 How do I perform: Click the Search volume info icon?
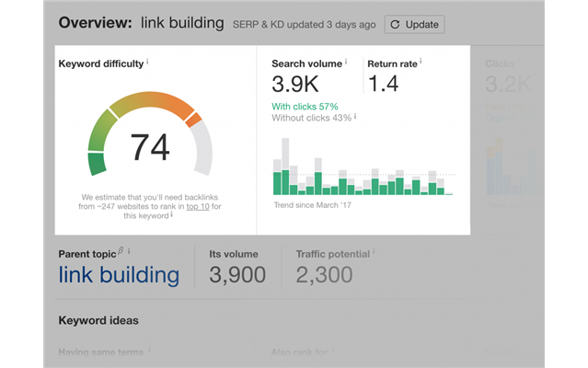tap(346, 63)
